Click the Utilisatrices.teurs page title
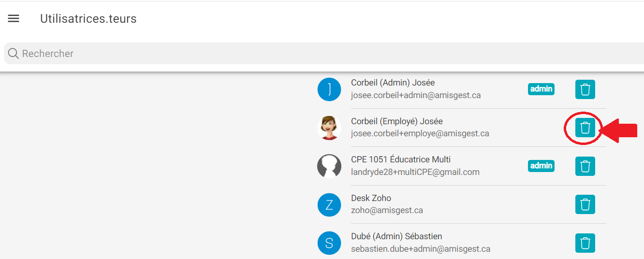The image size is (644, 259). 88,19
